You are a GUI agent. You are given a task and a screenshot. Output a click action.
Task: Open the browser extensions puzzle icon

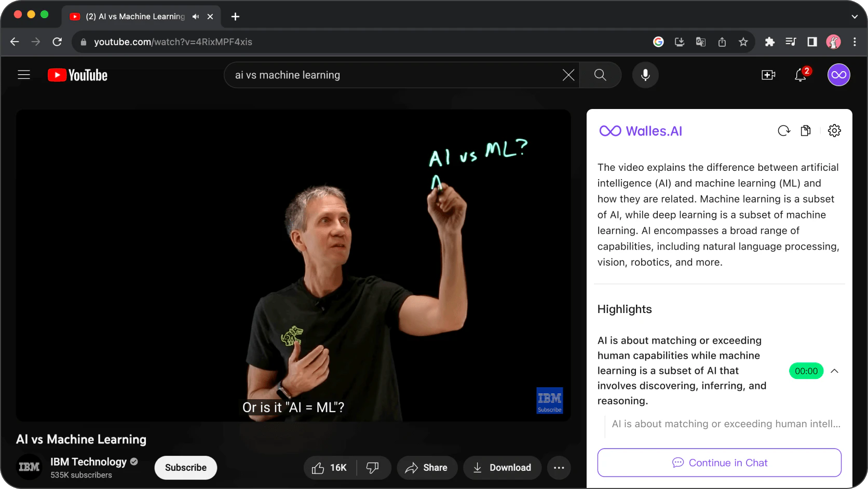pyautogui.click(x=770, y=42)
